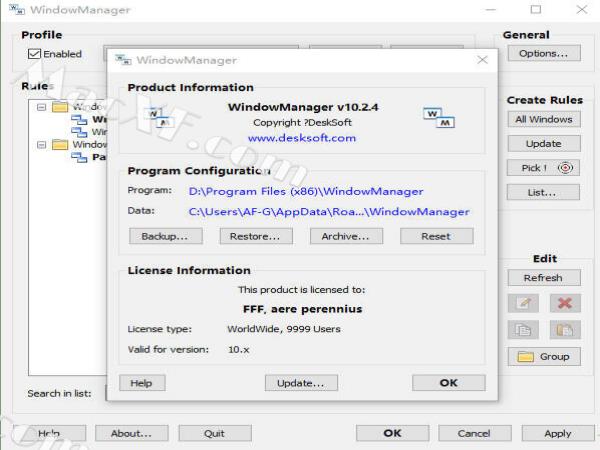Click Update... in the about dialog
The width and height of the screenshot is (600, 450).
[x=301, y=383]
